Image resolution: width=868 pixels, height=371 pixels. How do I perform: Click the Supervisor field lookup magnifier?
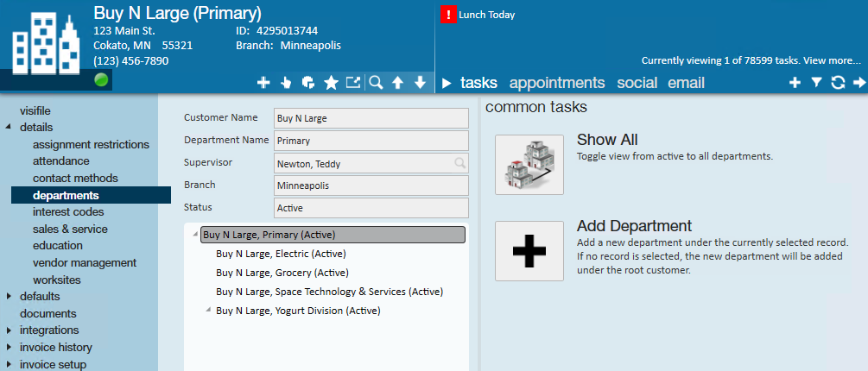click(x=459, y=163)
